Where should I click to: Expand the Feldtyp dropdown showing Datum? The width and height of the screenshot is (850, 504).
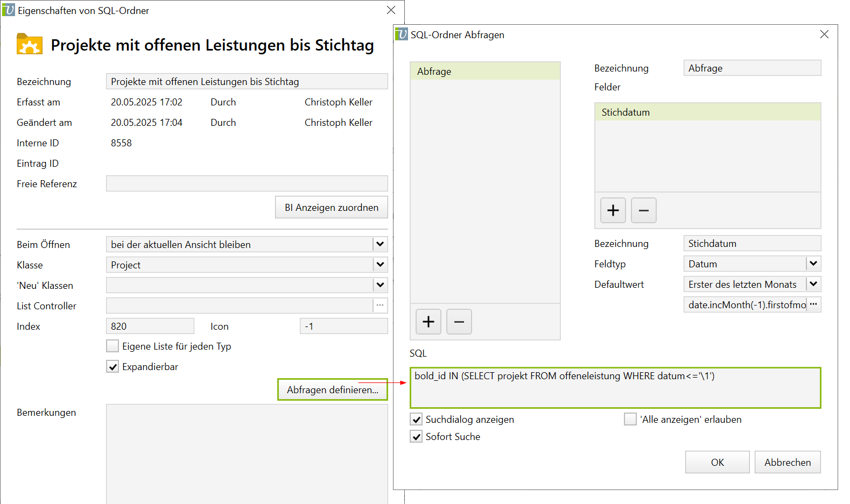tap(813, 264)
